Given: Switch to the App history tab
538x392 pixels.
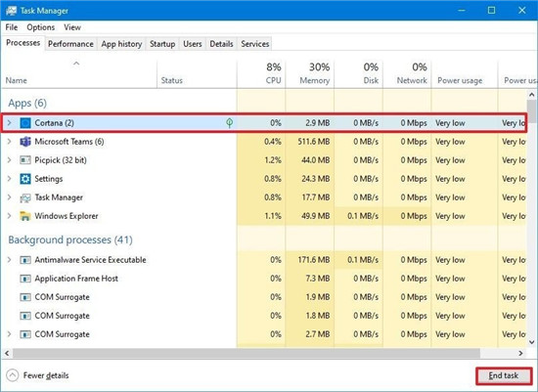Looking at the screenshot, I should click(121, 44).
